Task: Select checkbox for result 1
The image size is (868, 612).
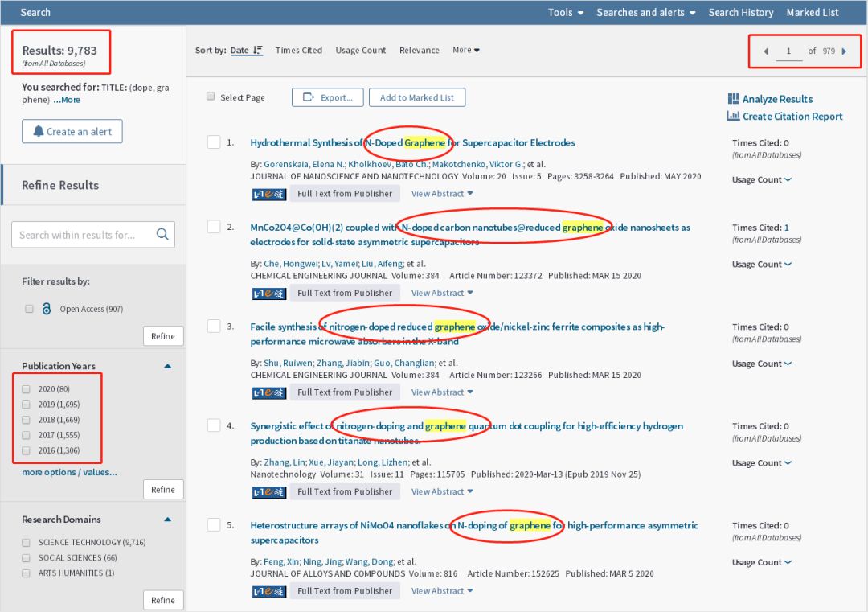Action: tap(214, 142)
